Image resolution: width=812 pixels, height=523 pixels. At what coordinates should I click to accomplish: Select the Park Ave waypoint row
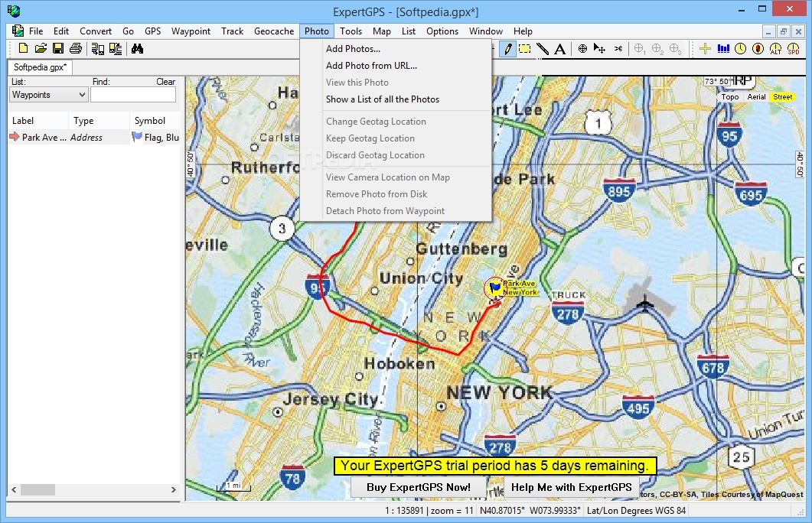point(94,137)
